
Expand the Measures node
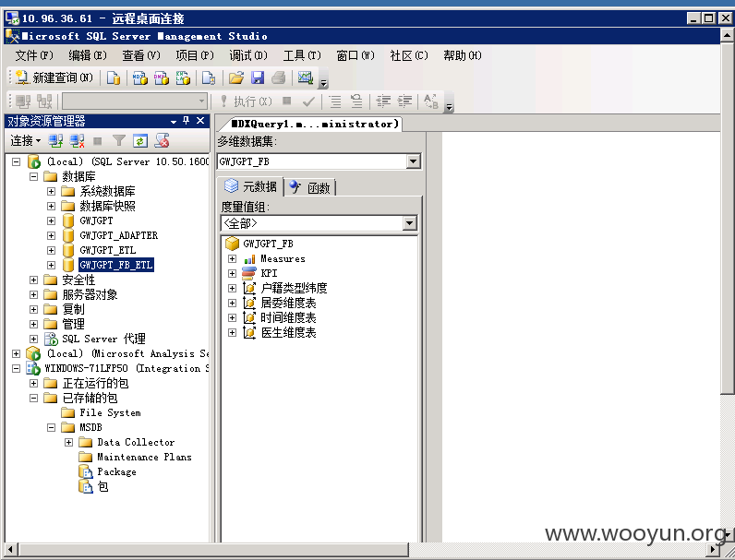coord(232,258)
